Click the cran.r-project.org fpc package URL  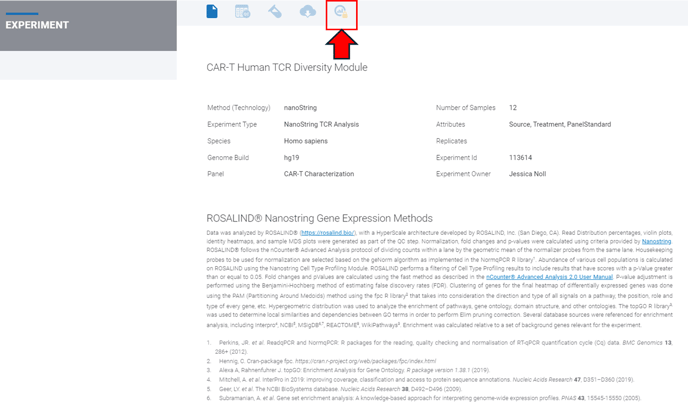(x=366, y=361)
